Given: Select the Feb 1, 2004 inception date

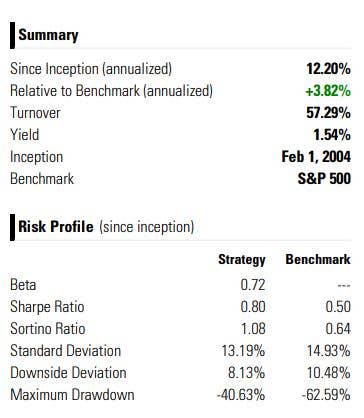Looking at the screenshot, I should click(x=316, y=157).
